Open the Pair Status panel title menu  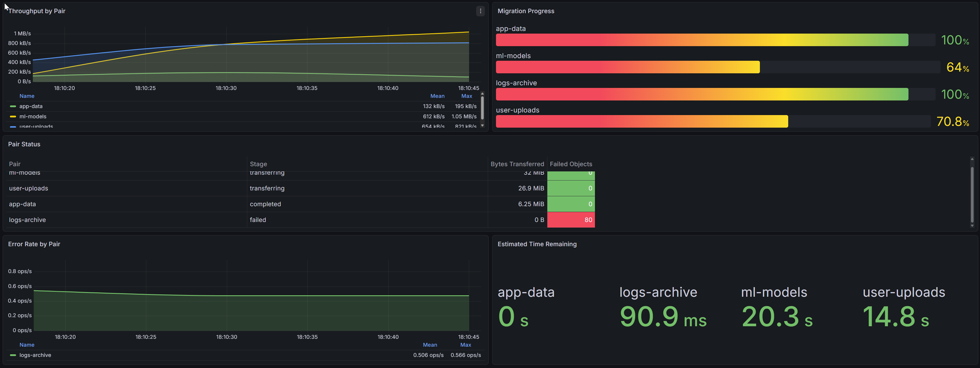24,144
